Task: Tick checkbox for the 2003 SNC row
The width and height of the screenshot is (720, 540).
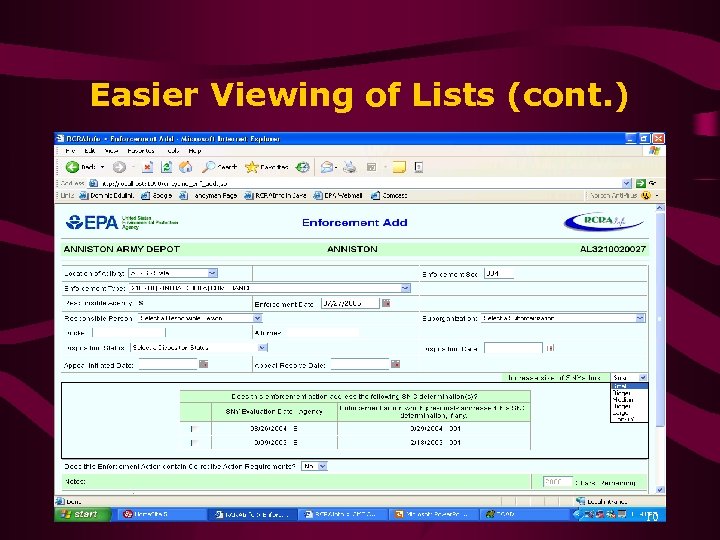Action: (x=194, y=443)
